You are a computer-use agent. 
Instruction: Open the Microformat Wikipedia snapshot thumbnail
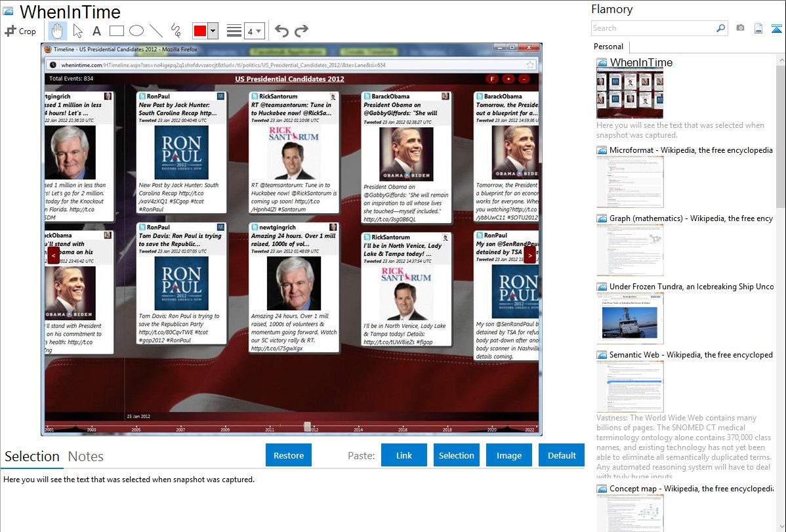click(x=630, y=182)
